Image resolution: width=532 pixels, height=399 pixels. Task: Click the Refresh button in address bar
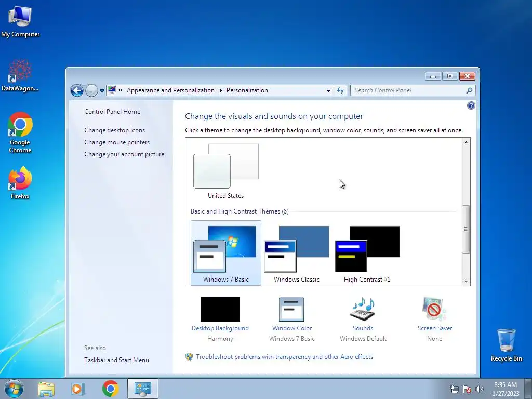point(340,90)
